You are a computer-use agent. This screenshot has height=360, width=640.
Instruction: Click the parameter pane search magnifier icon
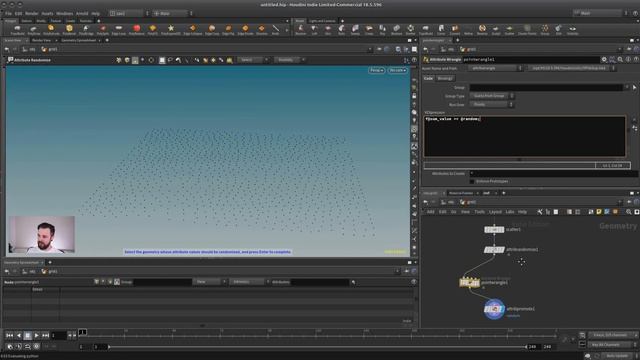pos(620,60)
